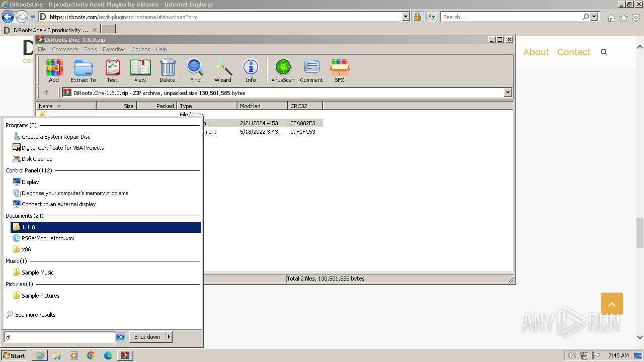Click the SFX toolbar icon
This screenshot has height=362, width=644.
pyautogui.click(x=340, y=70)
